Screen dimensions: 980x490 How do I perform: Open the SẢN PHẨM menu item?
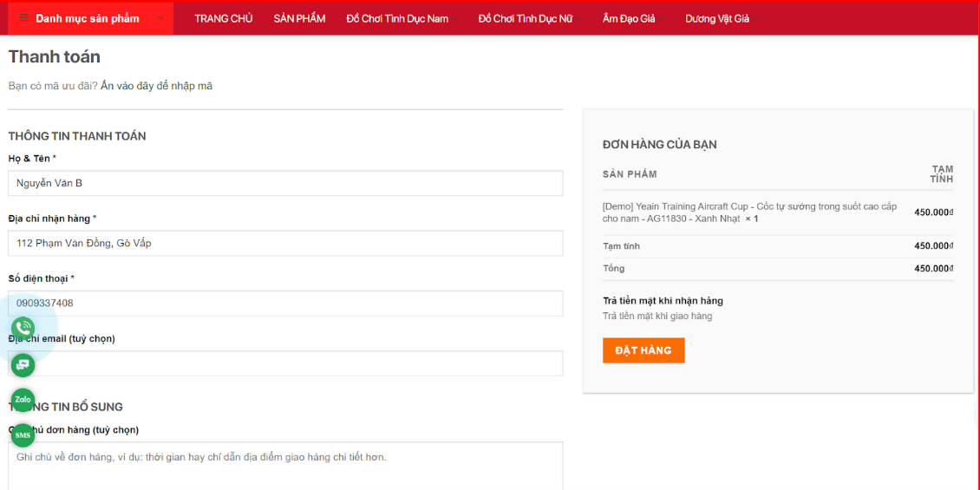click(x=299, y=18)
